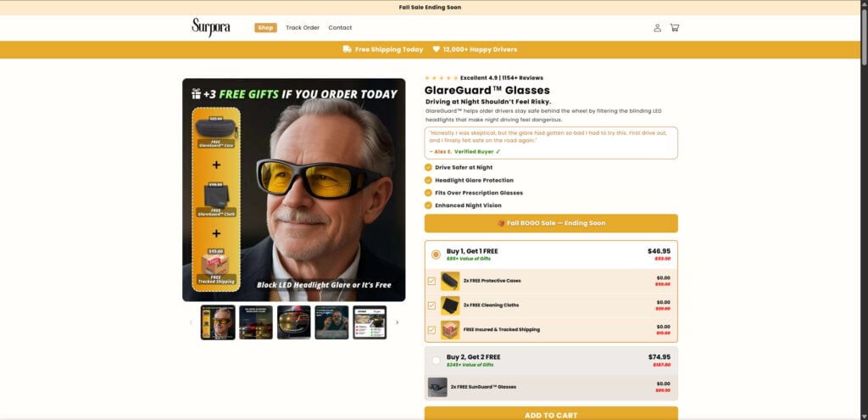This screenshot has height=420, width=868.
Task: Click the ADD TO CART button
Action: pyautogui.click(x=551, y=413)
